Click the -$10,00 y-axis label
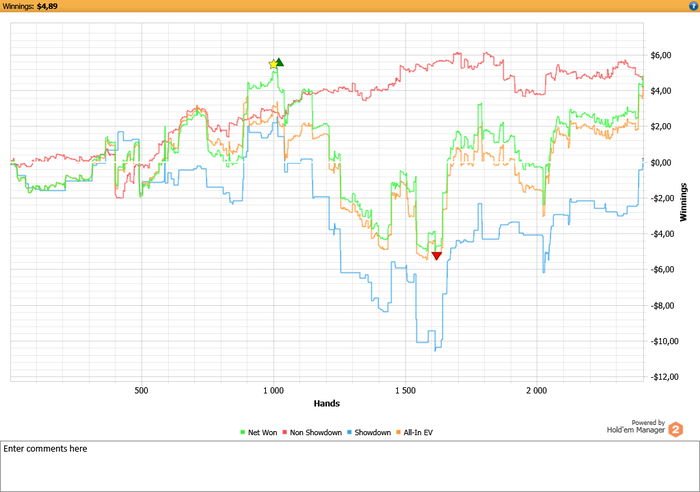 [662, 342]
